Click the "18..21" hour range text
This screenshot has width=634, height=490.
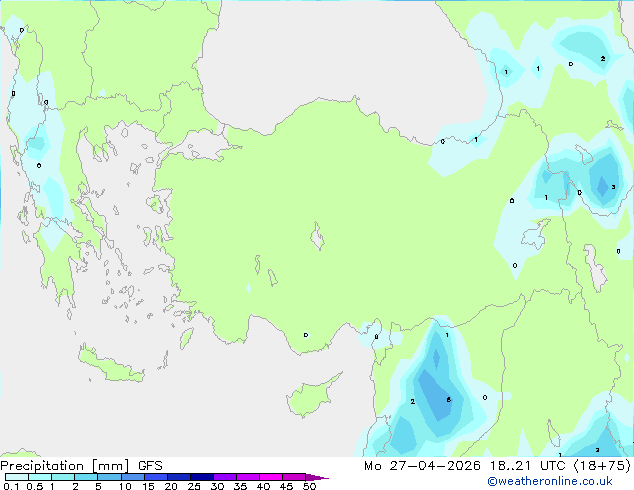click(510, 466)
